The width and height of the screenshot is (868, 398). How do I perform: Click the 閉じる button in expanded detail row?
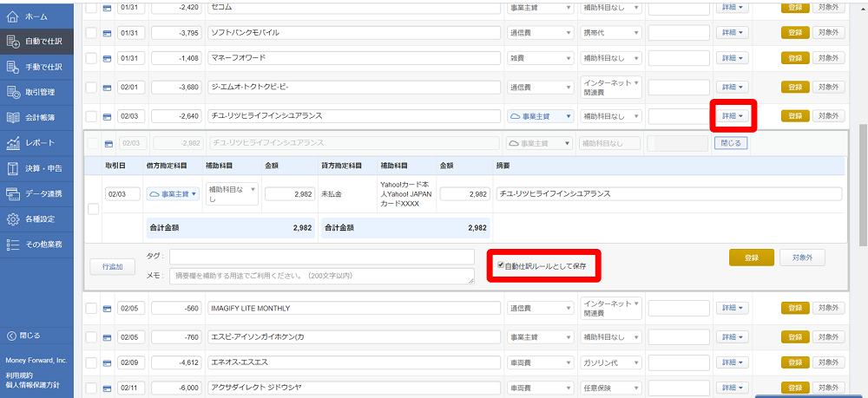coord(731,143)
